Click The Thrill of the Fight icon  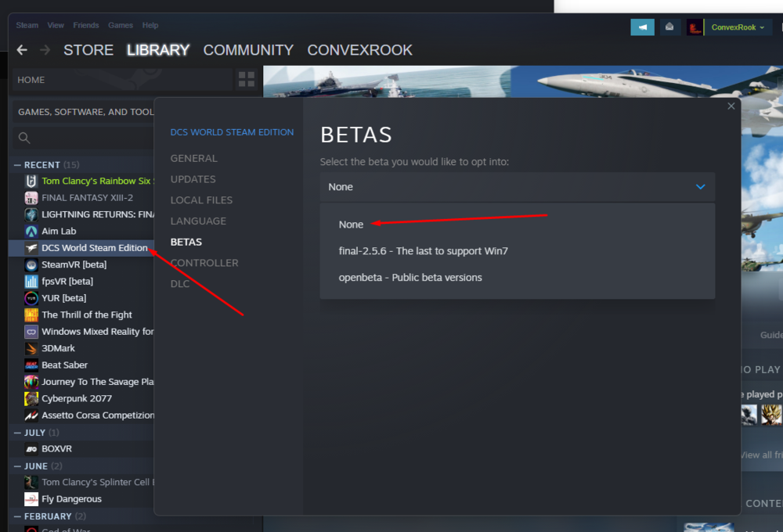(x=31, y=315)
